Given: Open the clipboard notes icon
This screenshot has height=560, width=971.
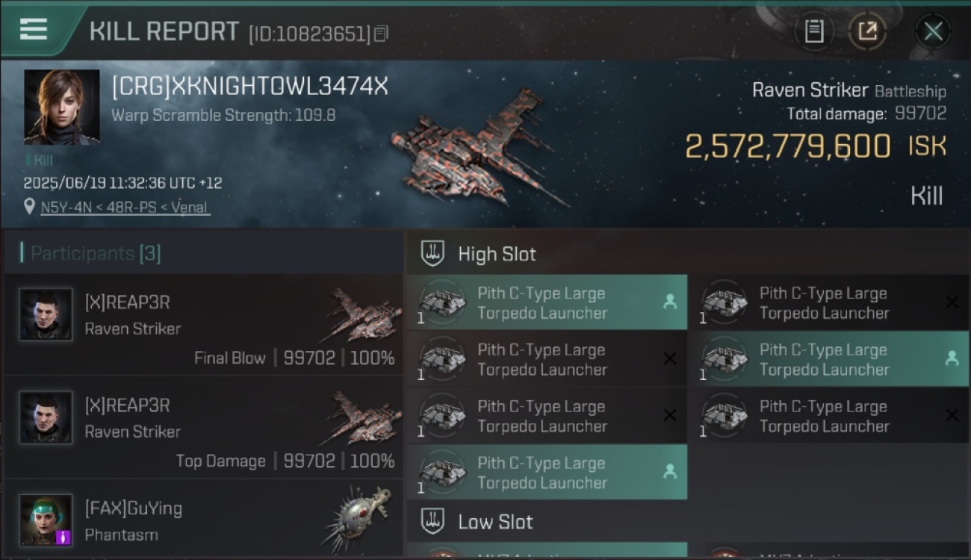Looking at the screenshot, I should [814, 31].
